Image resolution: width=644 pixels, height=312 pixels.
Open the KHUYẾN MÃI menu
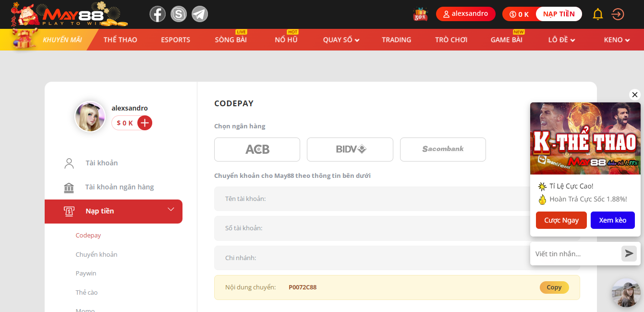62,40
